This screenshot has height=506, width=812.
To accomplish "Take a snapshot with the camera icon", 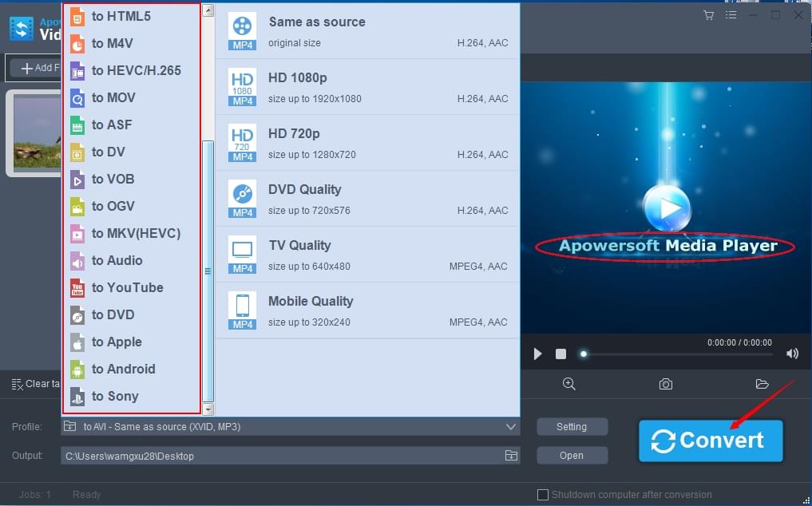I will [x=666, y=384].
